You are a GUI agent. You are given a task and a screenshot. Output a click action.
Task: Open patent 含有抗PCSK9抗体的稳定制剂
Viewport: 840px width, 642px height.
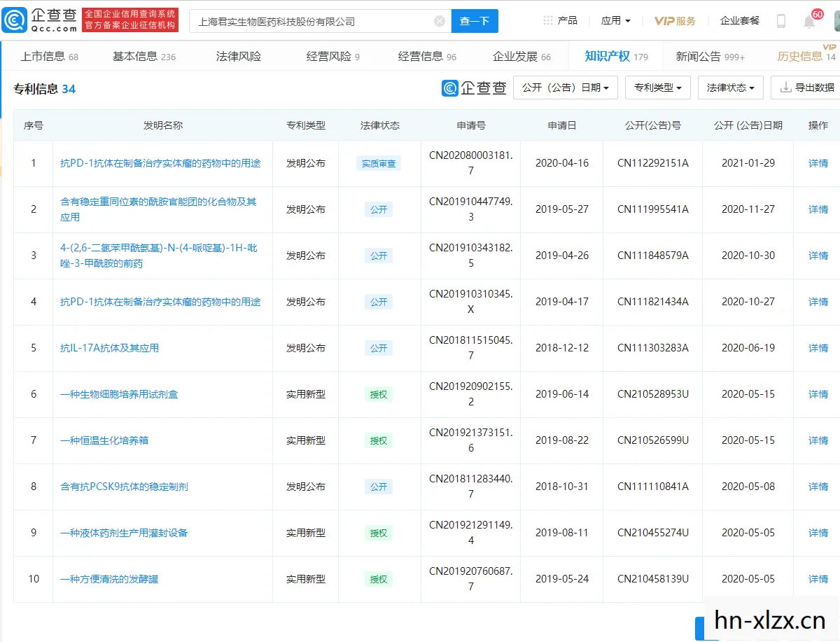[124, 487]
